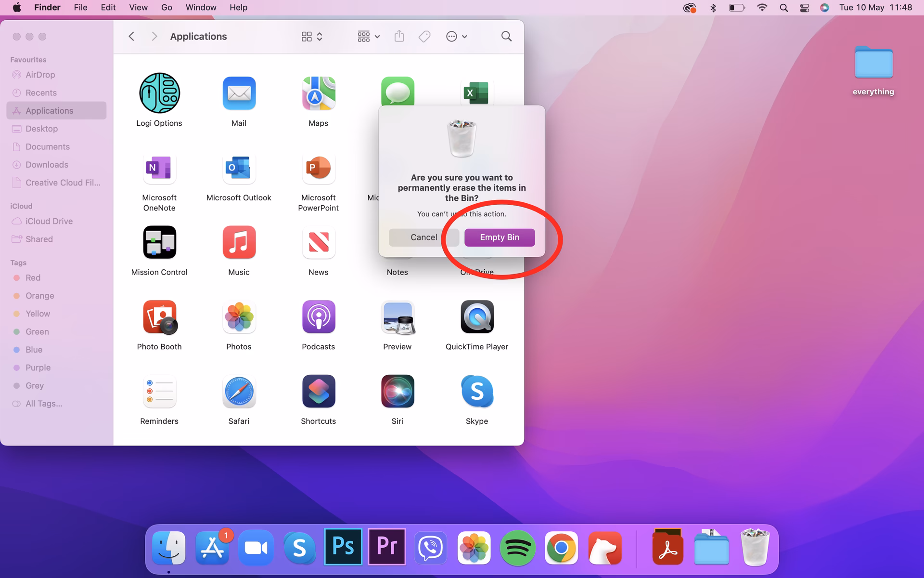Open Control Centre in menu bar
Viewport: 924px width, 578px height.
[804, 8]
